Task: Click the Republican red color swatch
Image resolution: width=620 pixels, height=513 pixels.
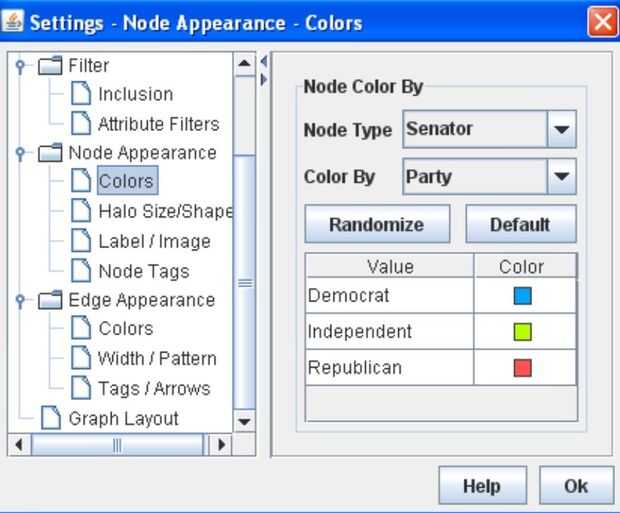Action: click(523, 368)
